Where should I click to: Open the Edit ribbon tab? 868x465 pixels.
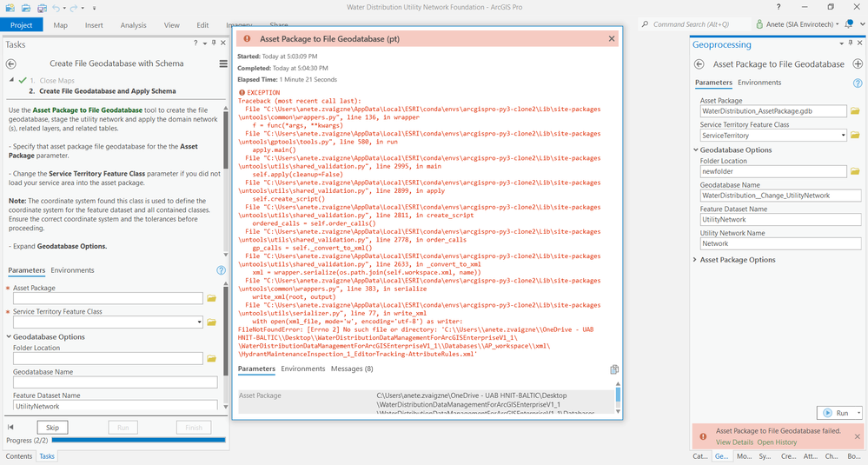[x=202, y=25]
